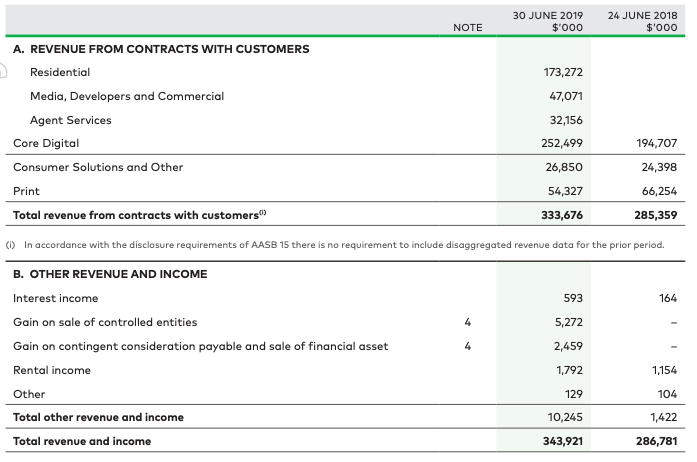
Task: Select the 24 June 2018 column header
Action: click(642, 22)
